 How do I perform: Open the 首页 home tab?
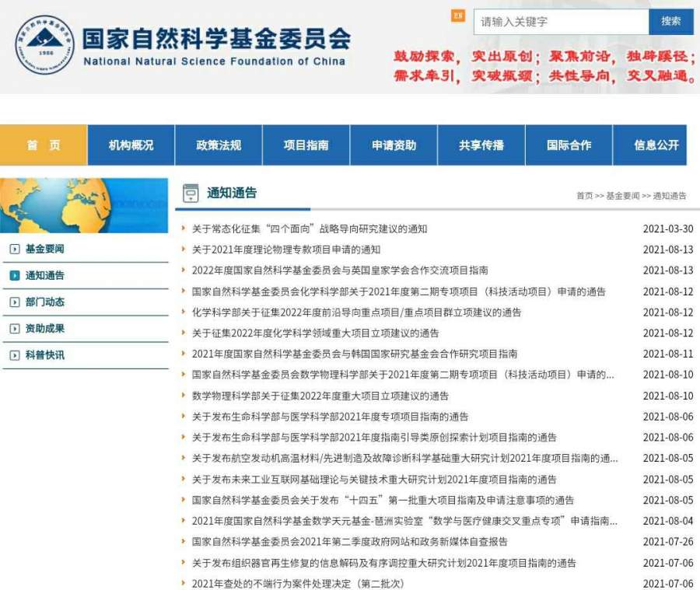(x=44, y=145)
